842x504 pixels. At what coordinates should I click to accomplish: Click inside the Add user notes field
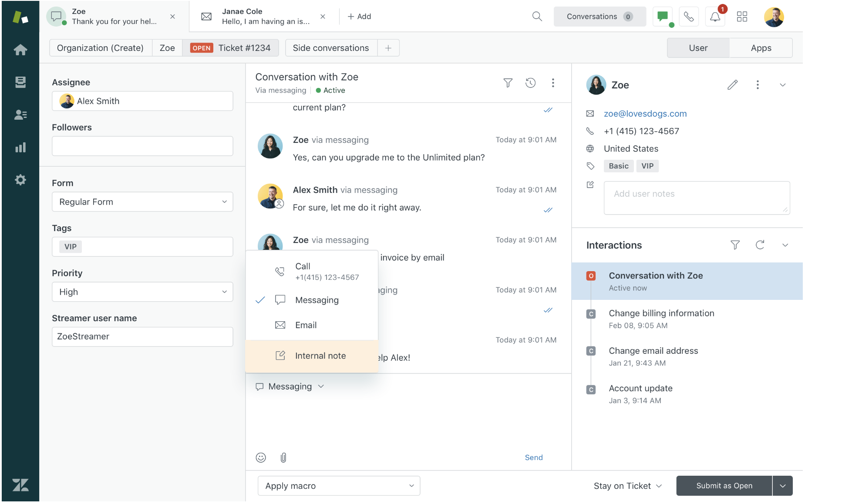coord(696,198)
